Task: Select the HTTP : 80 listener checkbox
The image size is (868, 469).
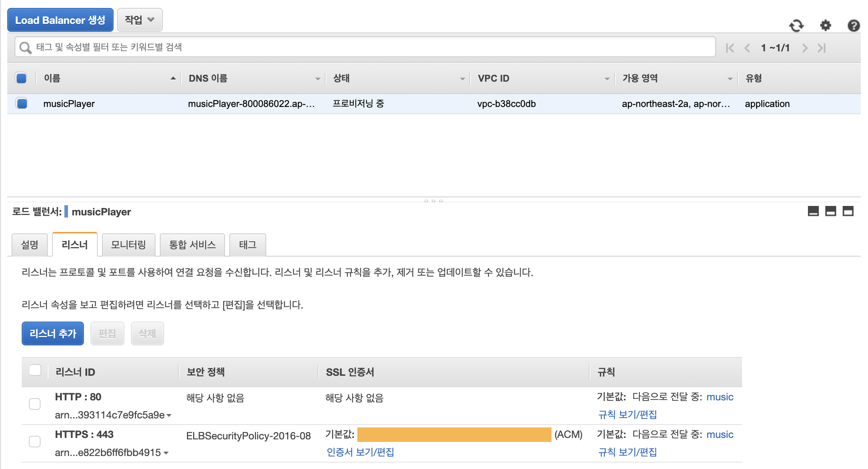Action: click(x=35, y=404)
